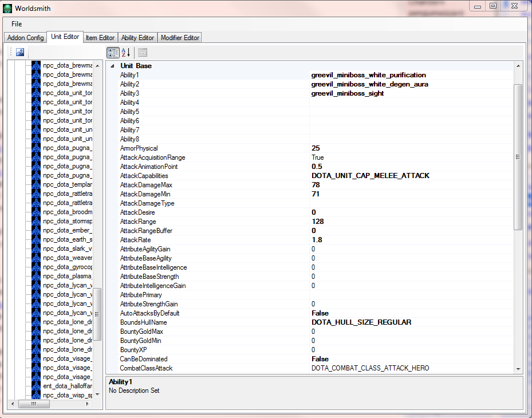Select npc_dota_plasma_ unit entry
Viewport: 532px width, 418px height.
(68, 276)
